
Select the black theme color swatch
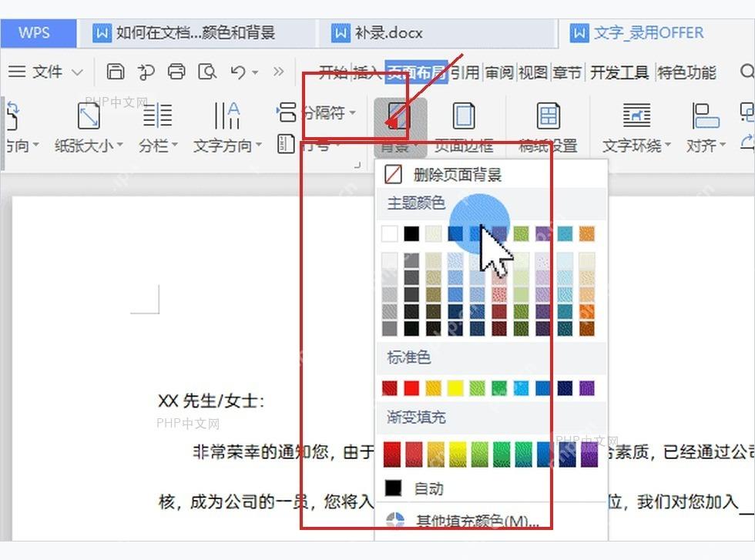pyautogui.click(x=411, y=233)
